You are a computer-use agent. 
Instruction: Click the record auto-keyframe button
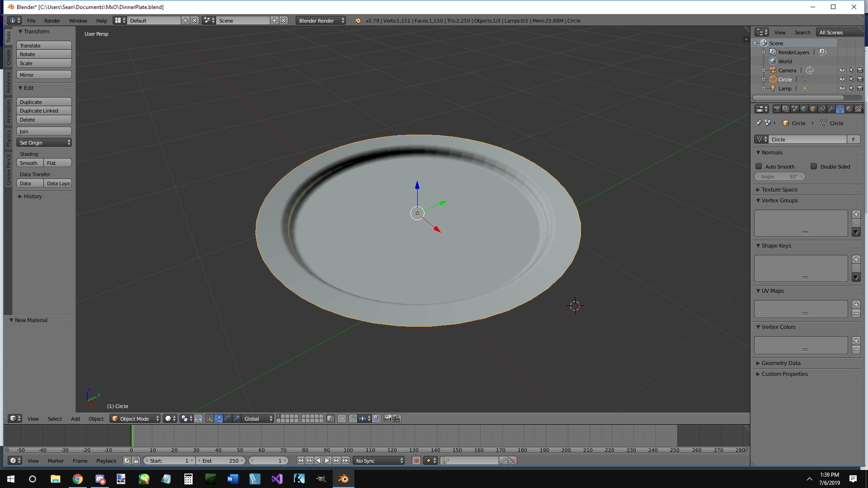click(416, 460)
